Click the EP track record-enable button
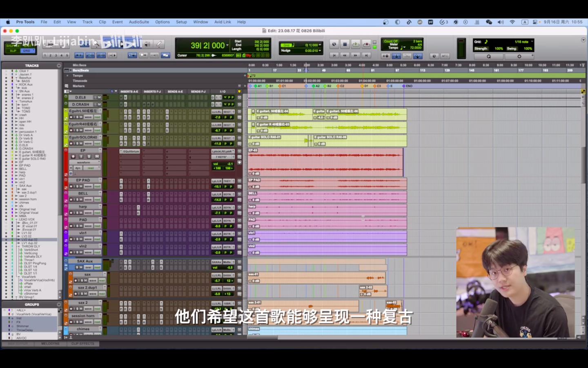The height and width of the screenshot is (368, 588). coord(73,156)
